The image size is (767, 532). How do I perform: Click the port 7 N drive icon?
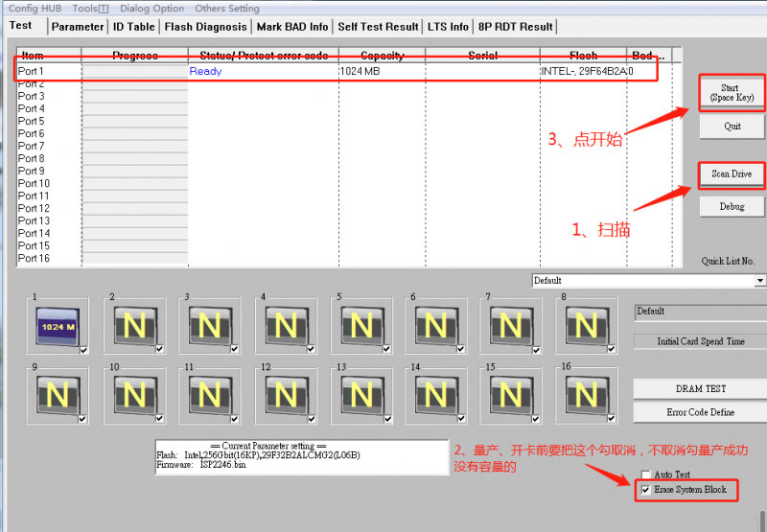point(511,326)
